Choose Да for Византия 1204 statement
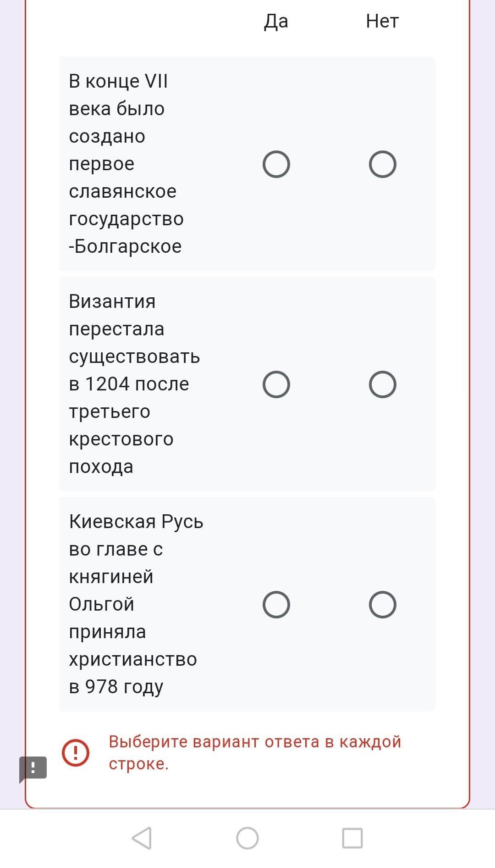 coord(276,384)
